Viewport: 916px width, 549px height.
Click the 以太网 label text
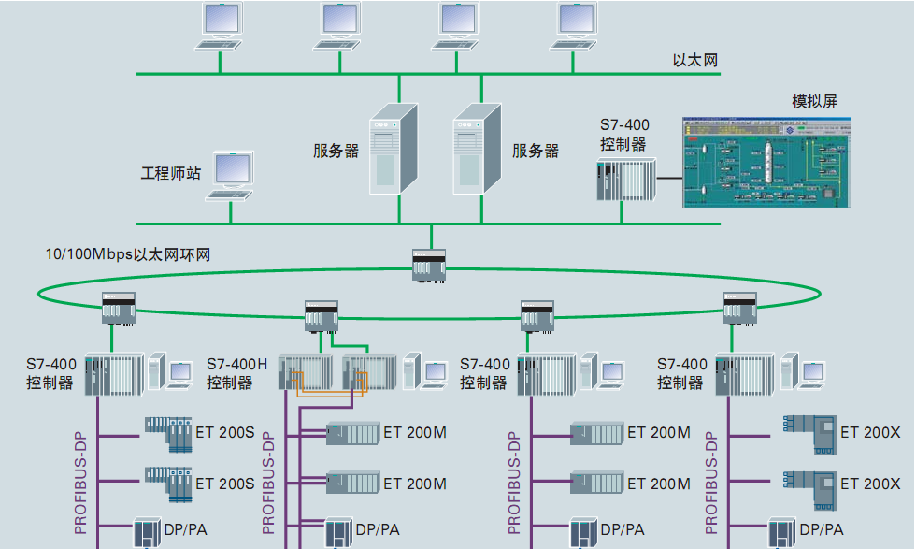[x=695, y=61]
